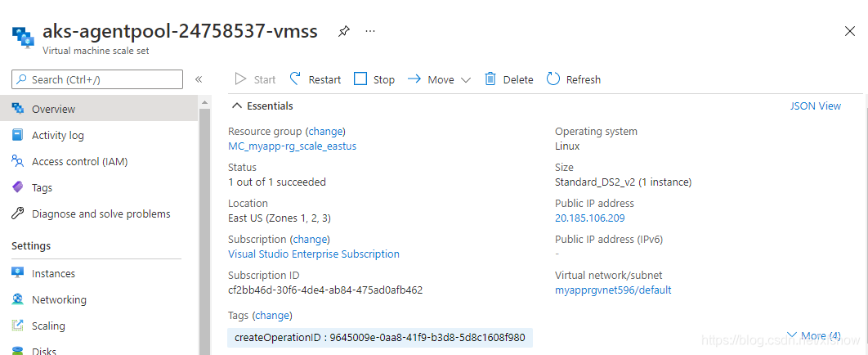Change the resource group
The height and width of the screenshot is (355, 868).
(x=326, y=131)
